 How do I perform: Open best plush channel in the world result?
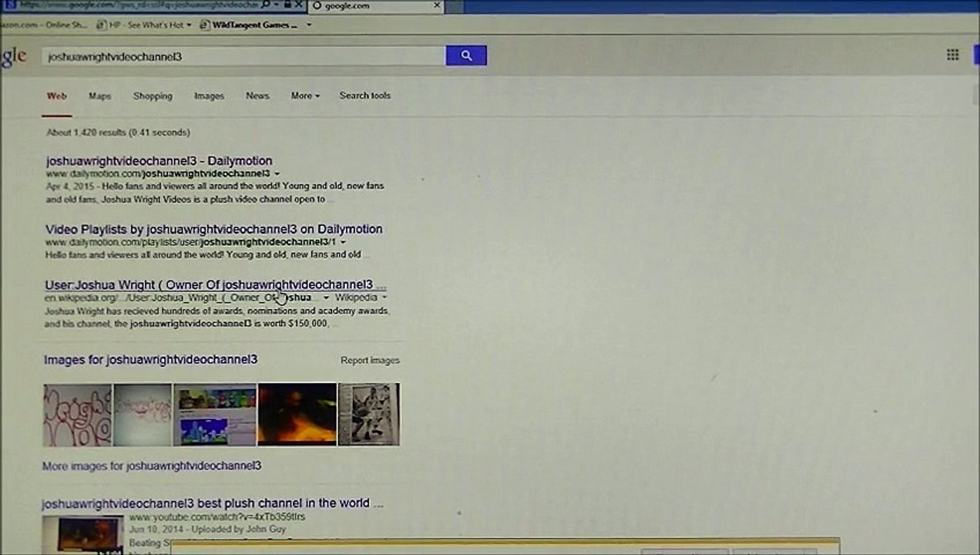[212, 503]
